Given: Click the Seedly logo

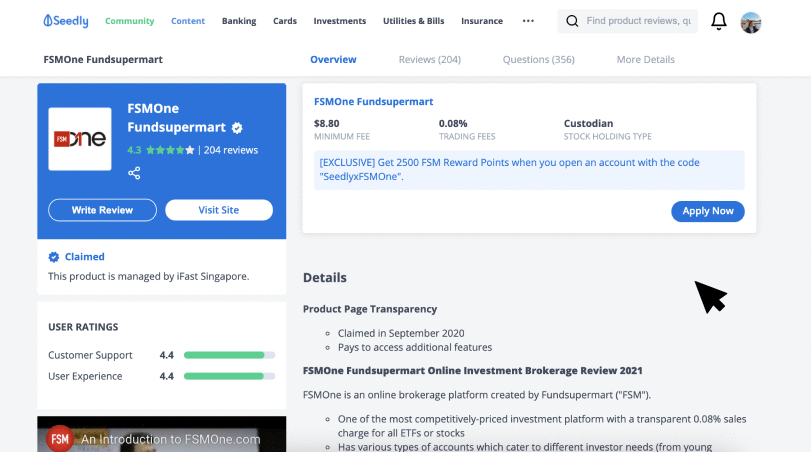Looking at the screenshot, I should click(x=66, y=21).
